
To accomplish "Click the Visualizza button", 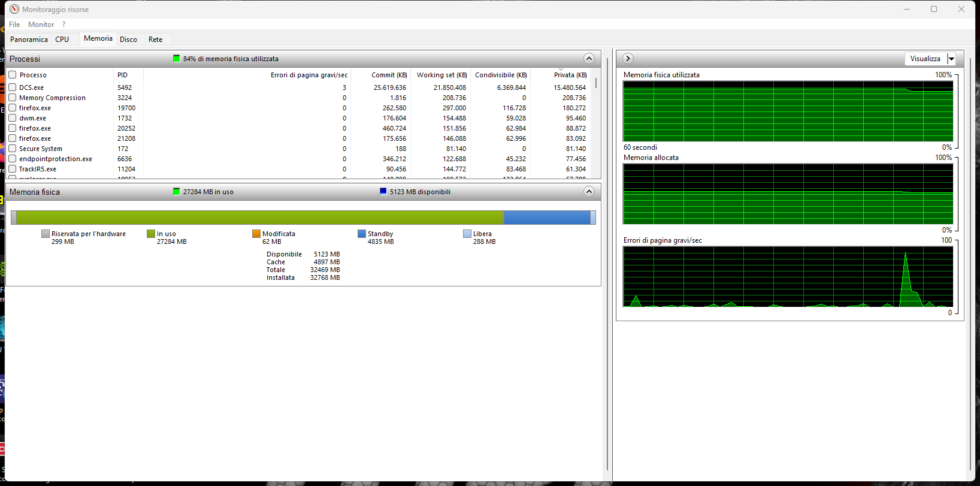I will click(x=925, y=59).
